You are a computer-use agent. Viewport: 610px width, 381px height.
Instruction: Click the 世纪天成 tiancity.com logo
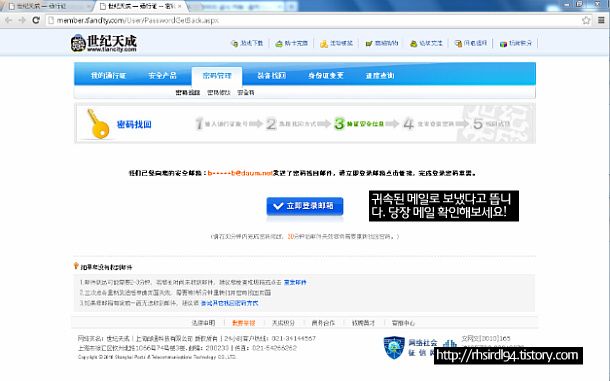[104, 43]
